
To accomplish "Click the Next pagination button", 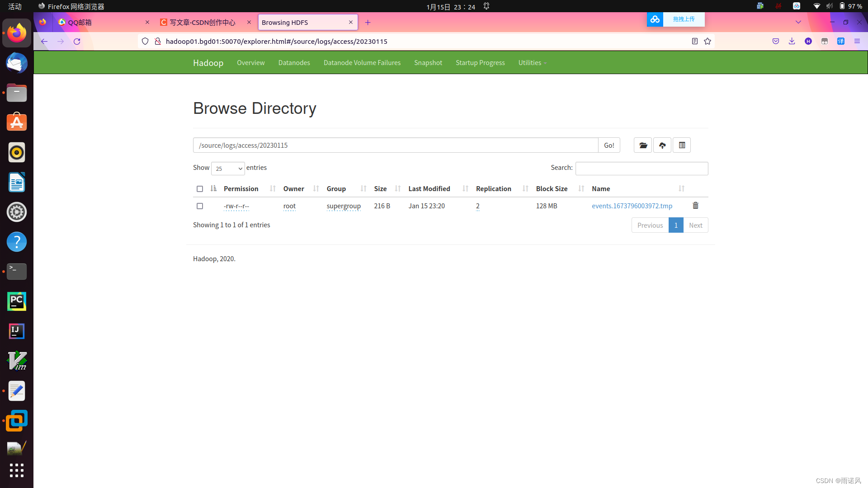I will tap(696, 225).
